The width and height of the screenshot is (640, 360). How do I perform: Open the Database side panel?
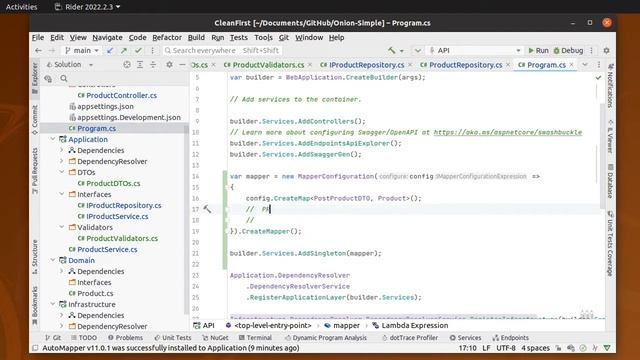click(x=610, y=182)
